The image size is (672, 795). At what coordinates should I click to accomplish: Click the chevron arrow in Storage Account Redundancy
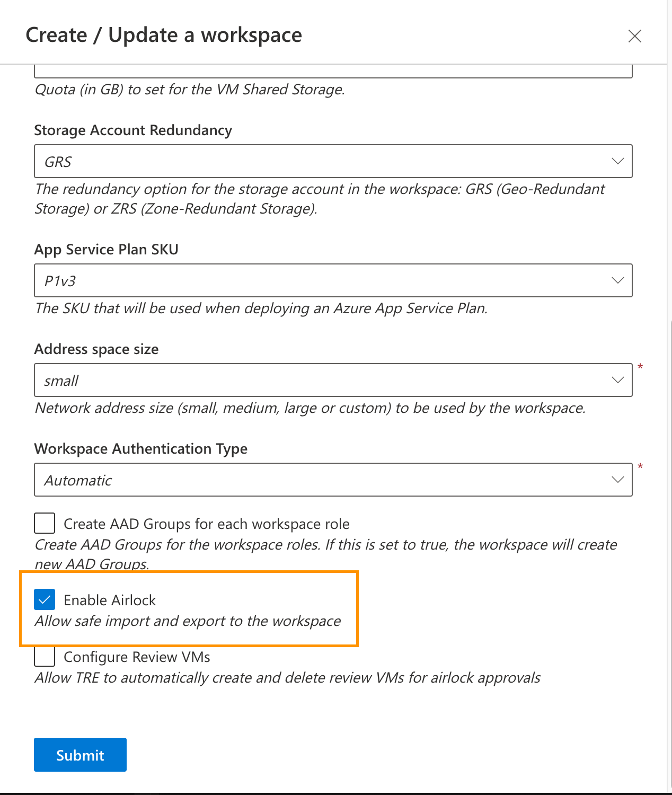point(617,161)
